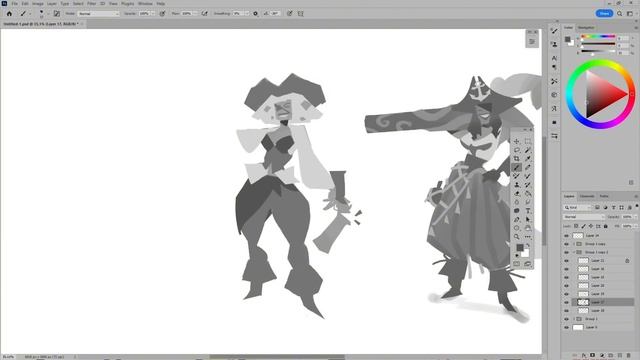Screen dimensions: 640x360
Task: Select the Crop tool
Action: coord(516,159)
